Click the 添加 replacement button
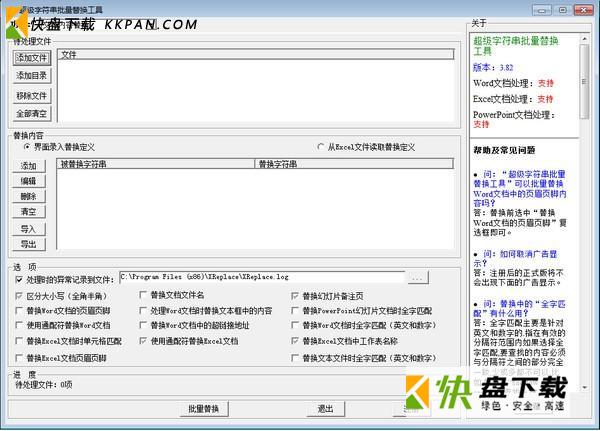This screenshot has width=600, height=431. tap(29, 166)
